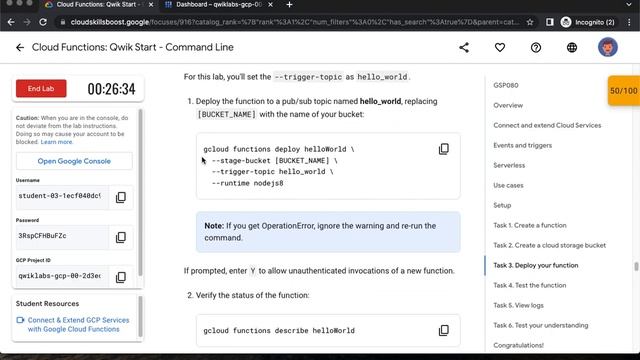
Task: Jump to Overview section
Action: (x=508, y=105)
